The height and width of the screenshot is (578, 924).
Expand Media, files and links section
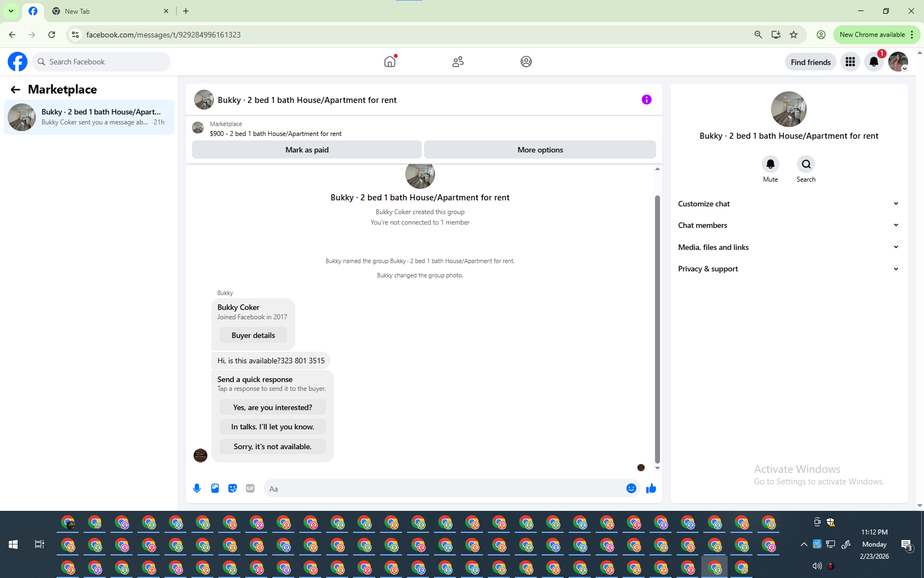(x=789, y=247)
